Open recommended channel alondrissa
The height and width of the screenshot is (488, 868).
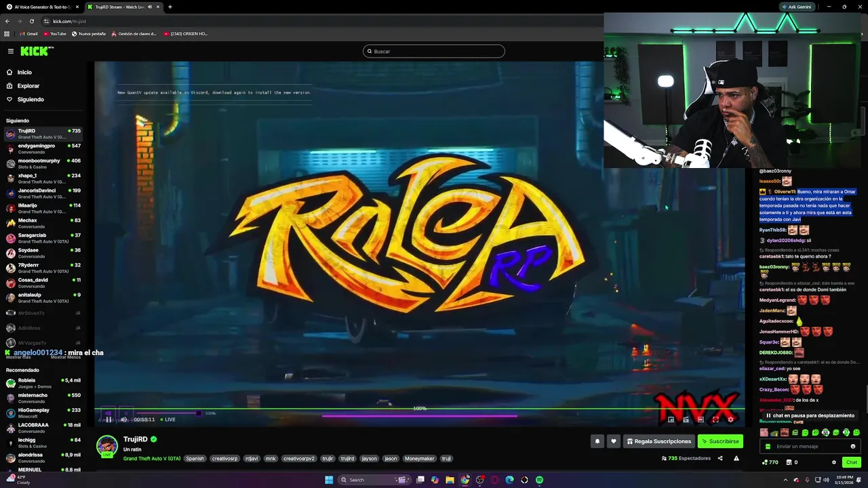44,457
